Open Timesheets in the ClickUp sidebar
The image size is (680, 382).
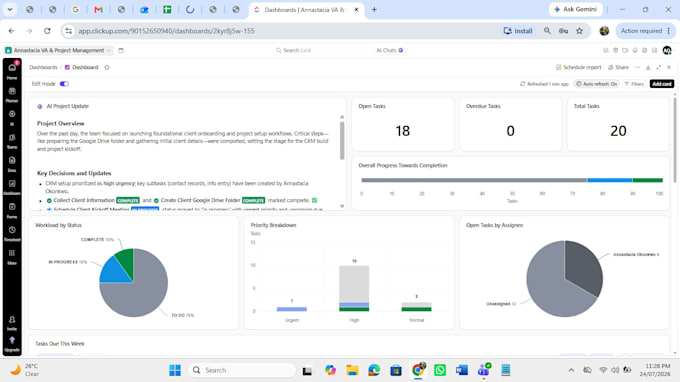click(12, 233)
